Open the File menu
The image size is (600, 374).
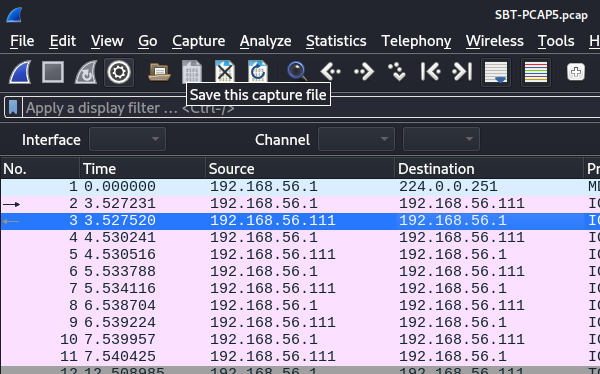coord(22,41)
